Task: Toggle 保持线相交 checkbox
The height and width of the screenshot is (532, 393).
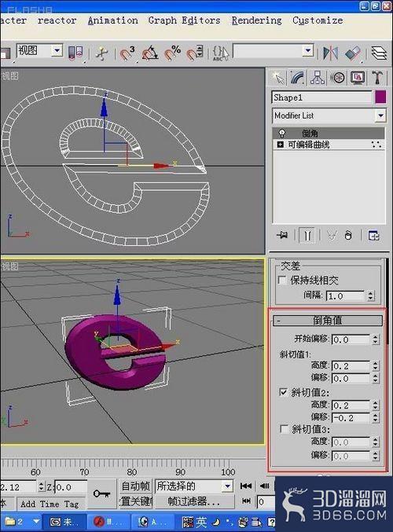Action: pyautogui.click(x=282, y=281)
